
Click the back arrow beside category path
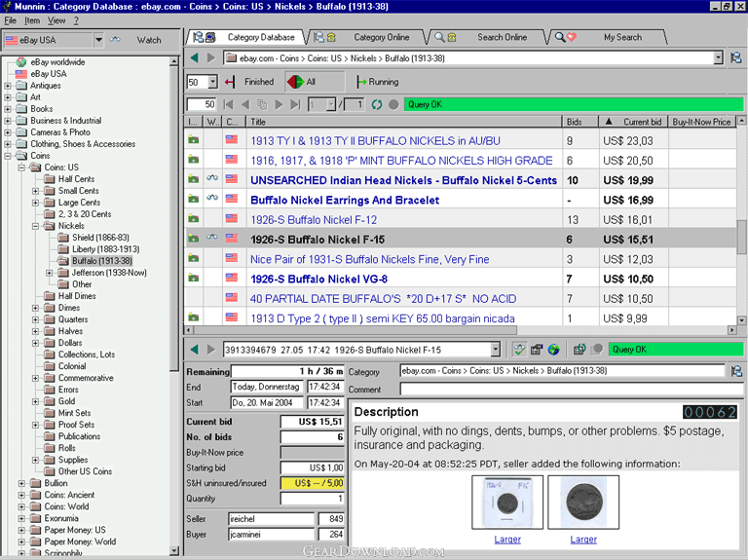pos(194,58)
